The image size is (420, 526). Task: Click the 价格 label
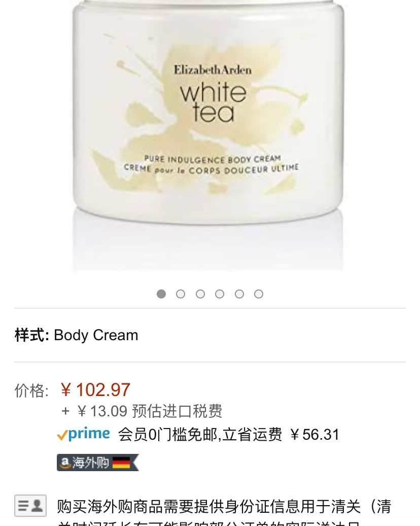(32, 390)
